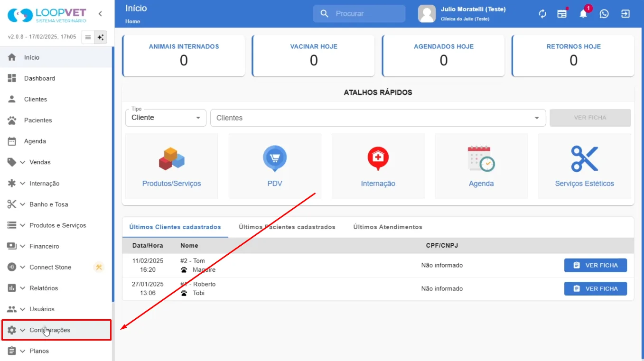Expand the Configurações menu

pos(56,330)
